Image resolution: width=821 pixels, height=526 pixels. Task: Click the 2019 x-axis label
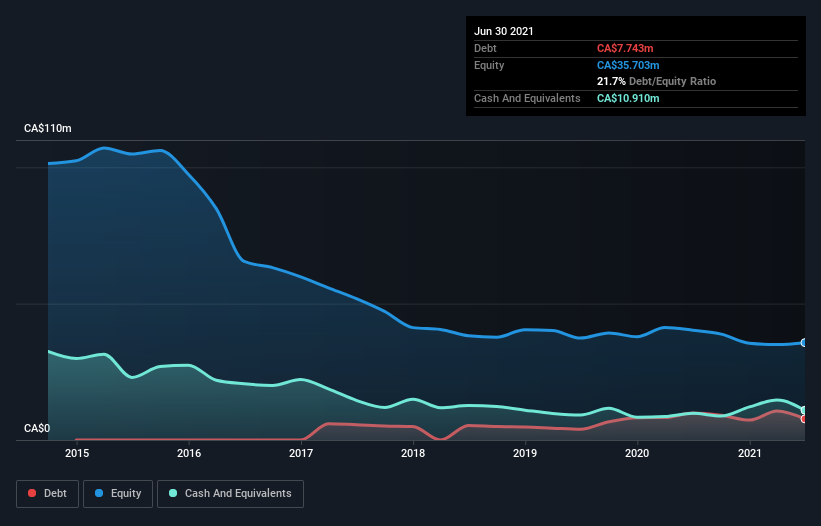coord(525,453)
